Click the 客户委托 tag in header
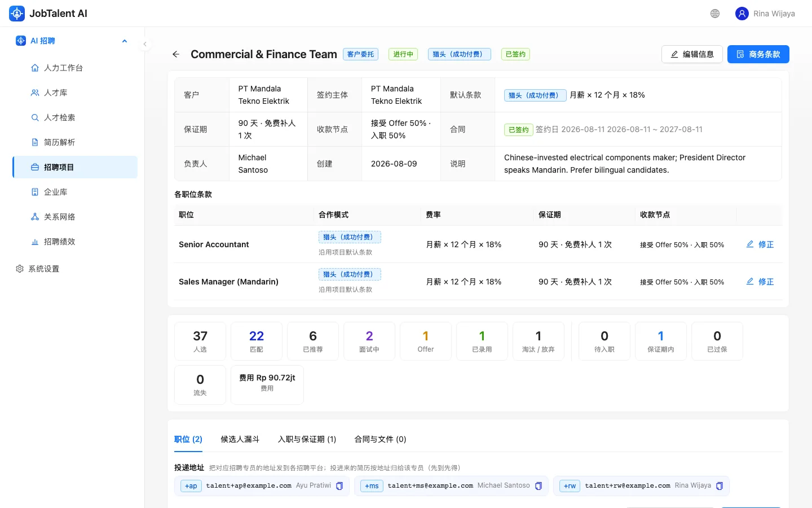Screen dimensions: 812x508 tap(360, 54)
